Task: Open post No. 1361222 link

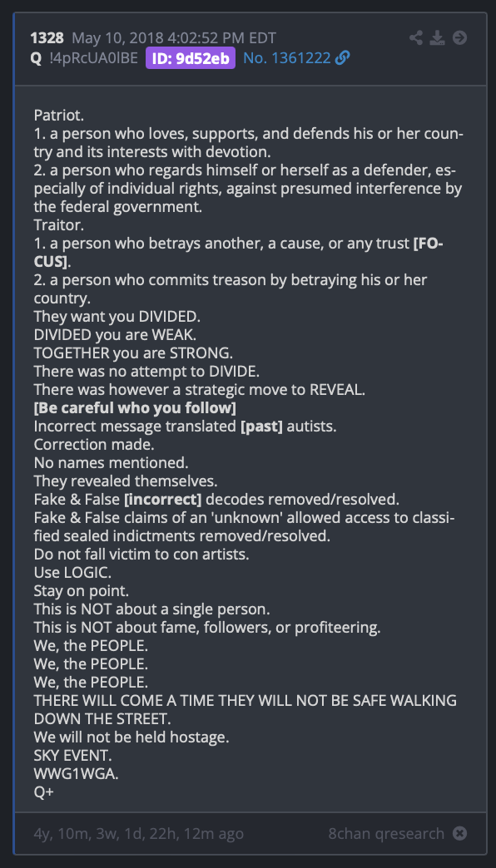Action: point(287,58)
